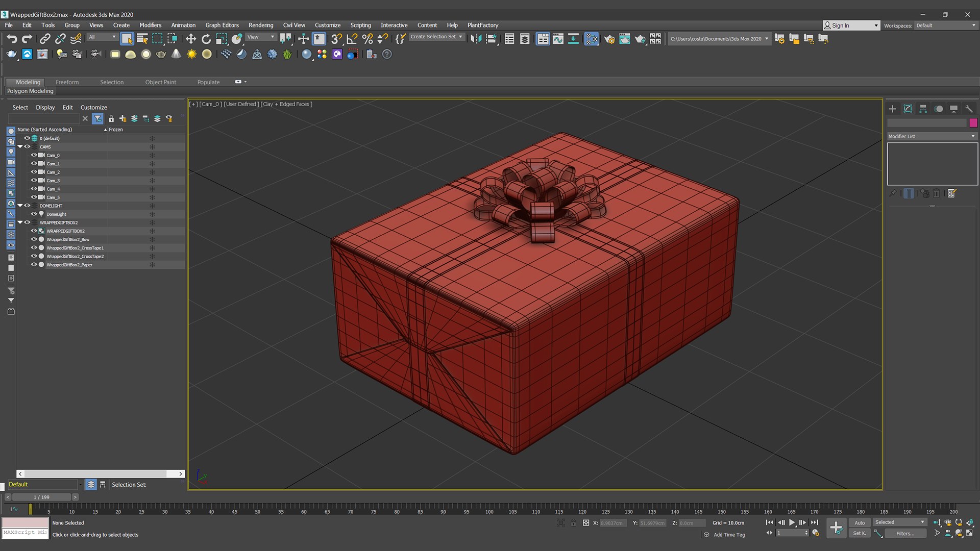Click the Play Animation button
The image size is (980, 551).
[x=792, y=522]
